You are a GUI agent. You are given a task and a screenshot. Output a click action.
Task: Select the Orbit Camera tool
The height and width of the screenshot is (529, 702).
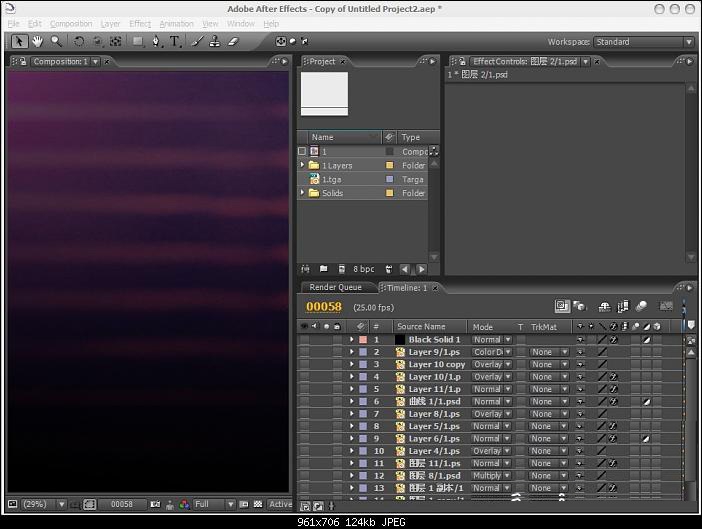pyautogui.click(x=97, y=42)
